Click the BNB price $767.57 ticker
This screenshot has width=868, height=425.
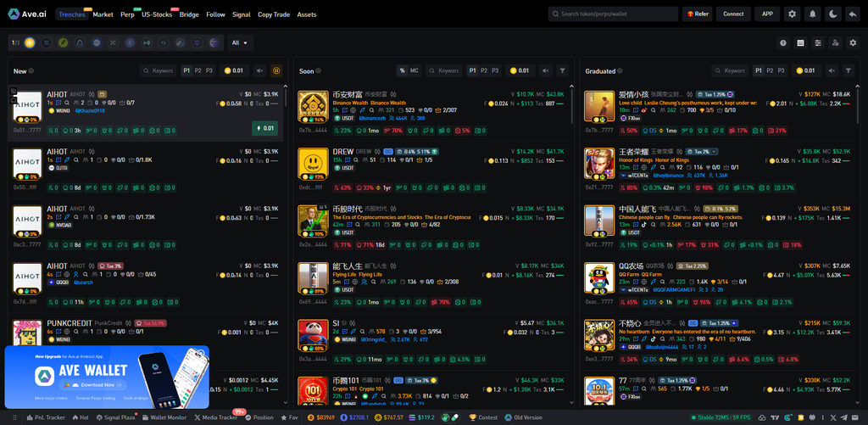point(390,417)
